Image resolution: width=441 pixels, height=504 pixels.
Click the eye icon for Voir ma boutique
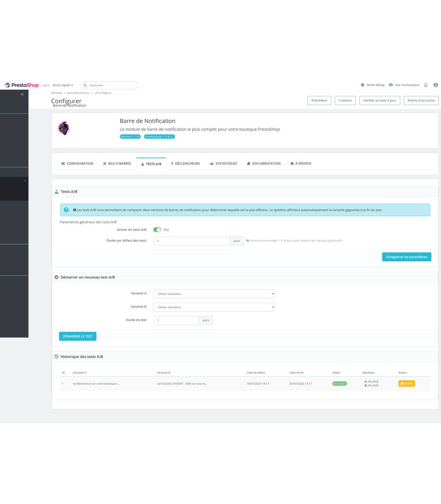tap(391, 85)
